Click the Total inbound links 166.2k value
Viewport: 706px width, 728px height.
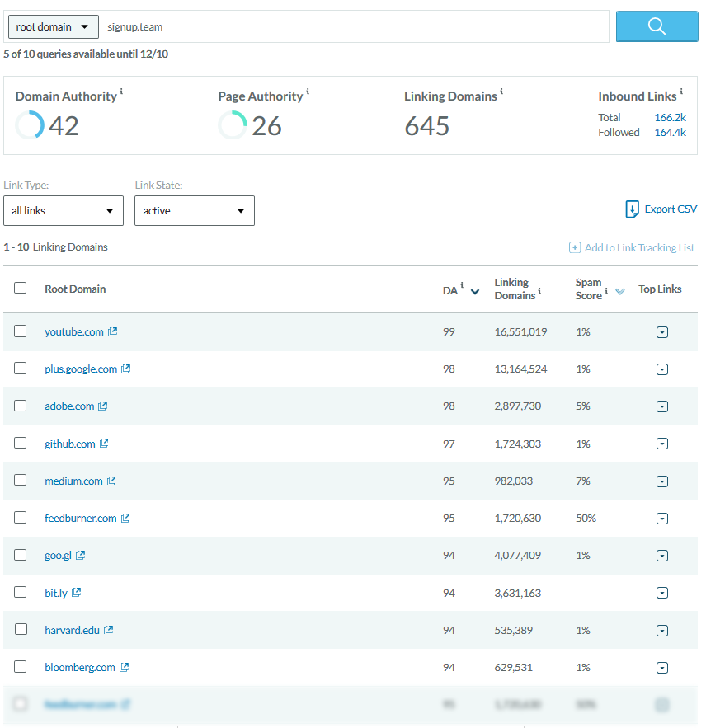[671, 117]
